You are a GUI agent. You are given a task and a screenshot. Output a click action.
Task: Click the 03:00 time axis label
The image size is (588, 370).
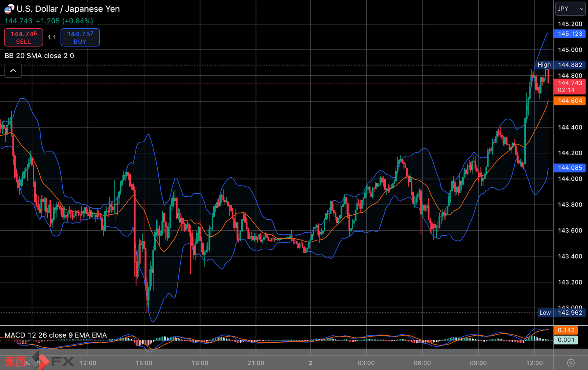366,363
